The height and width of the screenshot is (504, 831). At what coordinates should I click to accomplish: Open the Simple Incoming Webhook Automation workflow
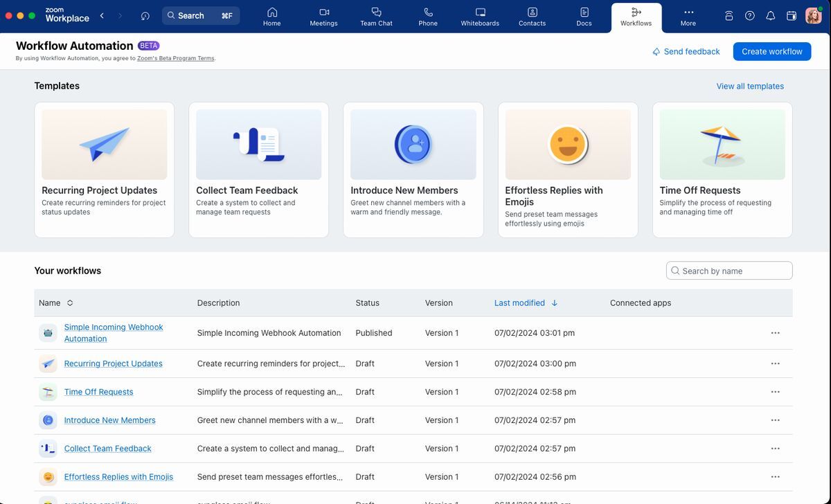(x=114, y=333)
